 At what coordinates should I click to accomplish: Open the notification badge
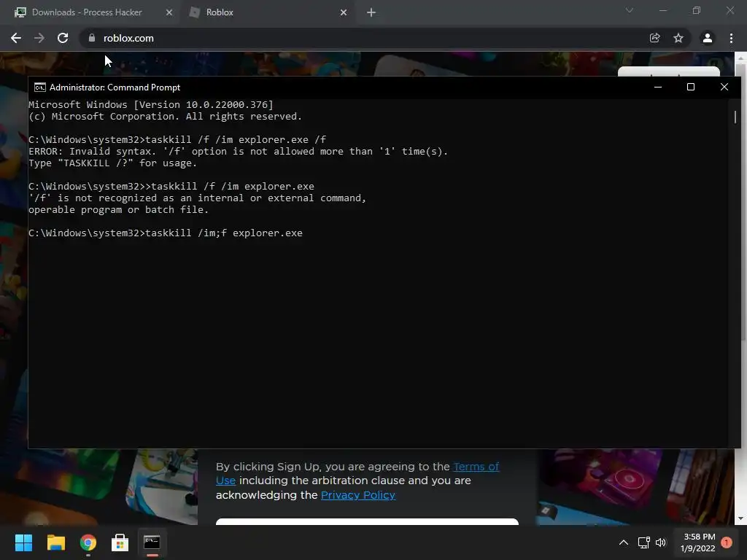coord(727,542)
